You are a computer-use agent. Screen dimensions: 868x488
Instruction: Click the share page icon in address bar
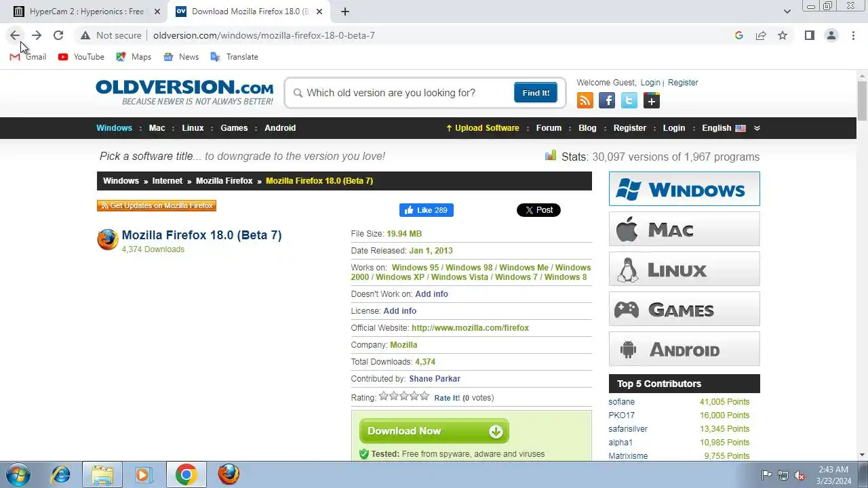(x=761, y=35)
